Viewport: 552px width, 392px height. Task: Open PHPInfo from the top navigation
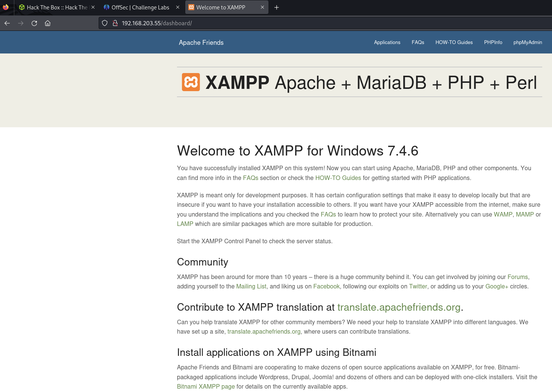click(493, 43)
